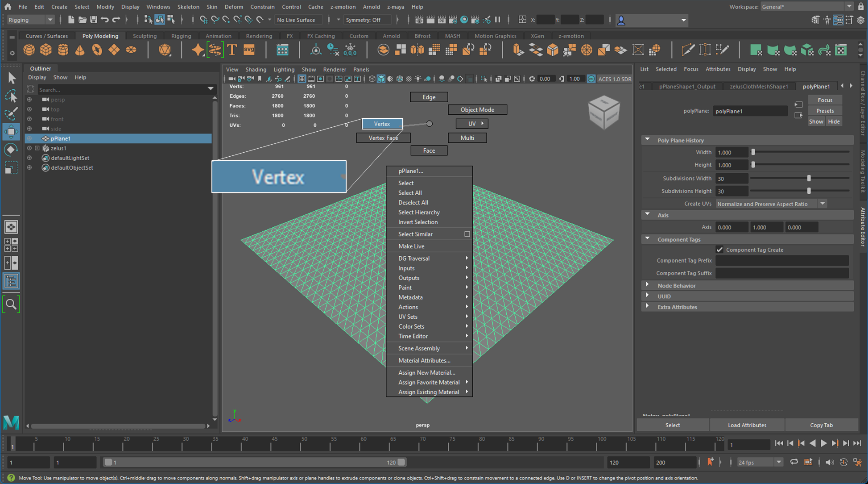Open the Create UVs dropdown
Image resolution: width=868 pixels, height=484 pixels.
point(772,204)
